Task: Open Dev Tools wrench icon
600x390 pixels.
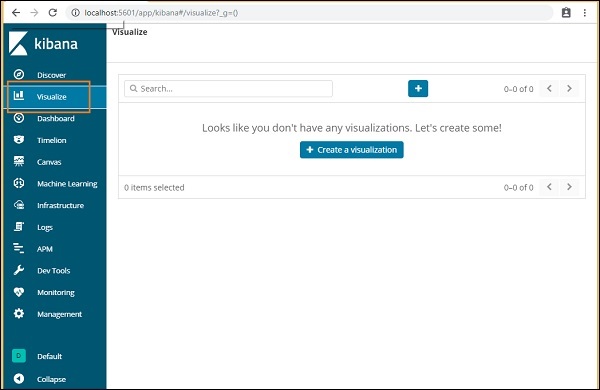Action: pyautogui.click(x=19, y=270)
